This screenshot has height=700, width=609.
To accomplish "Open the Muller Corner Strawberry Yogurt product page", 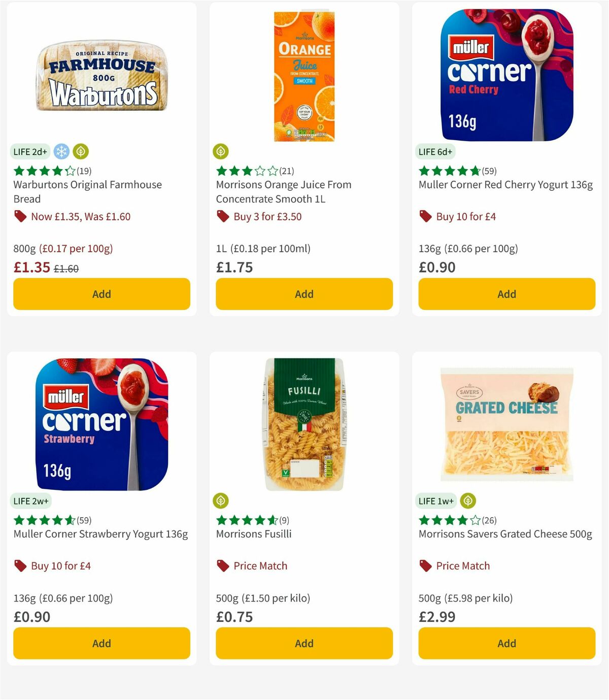I will tap(99, 534).
